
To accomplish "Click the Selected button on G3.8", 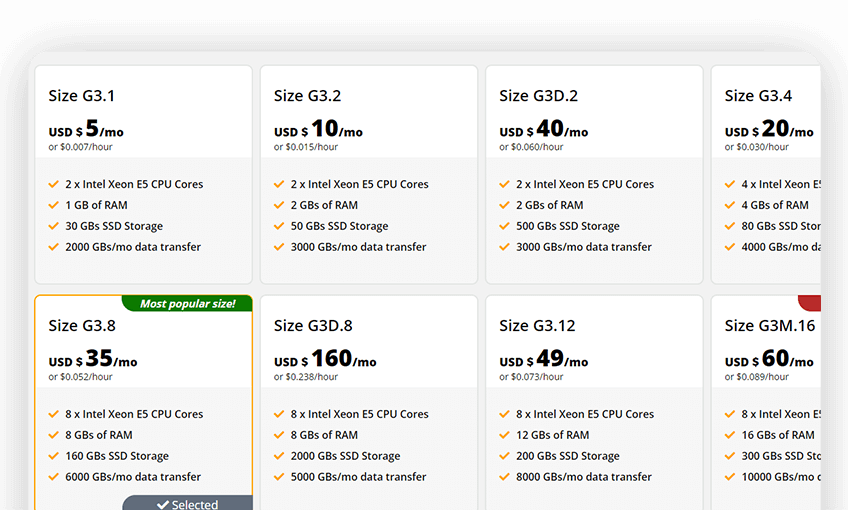I will [187, 503].
